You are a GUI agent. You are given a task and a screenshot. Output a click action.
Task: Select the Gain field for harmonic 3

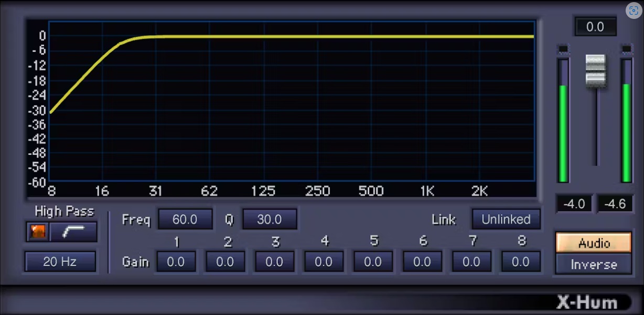274,261
